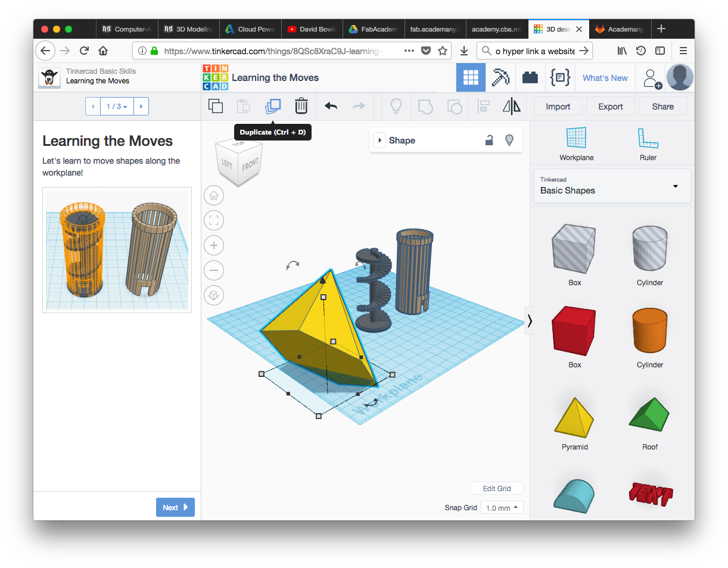Switch to the Academany GitLab tab
This screenshot has width=728, height=568.
tap(620, 29)
